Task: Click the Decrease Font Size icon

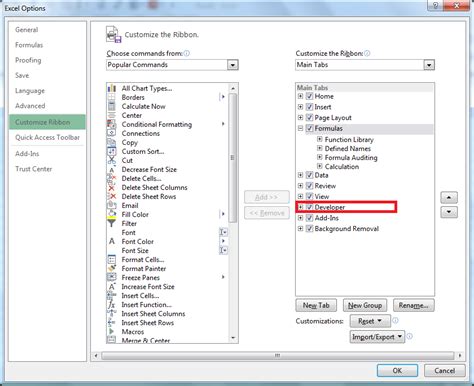Action: point(112,169)
